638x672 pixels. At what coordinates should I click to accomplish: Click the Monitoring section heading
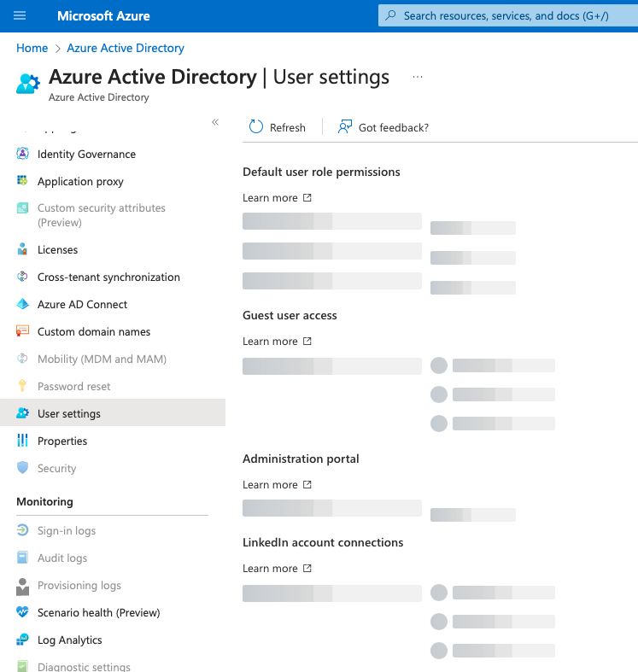pyautogui.click(x=44, y=501)
